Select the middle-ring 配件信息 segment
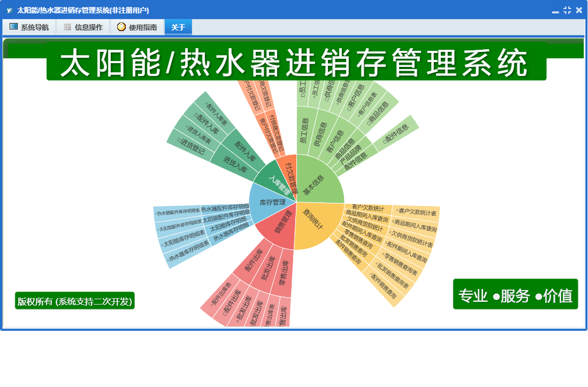 click(x=356, y=161)
